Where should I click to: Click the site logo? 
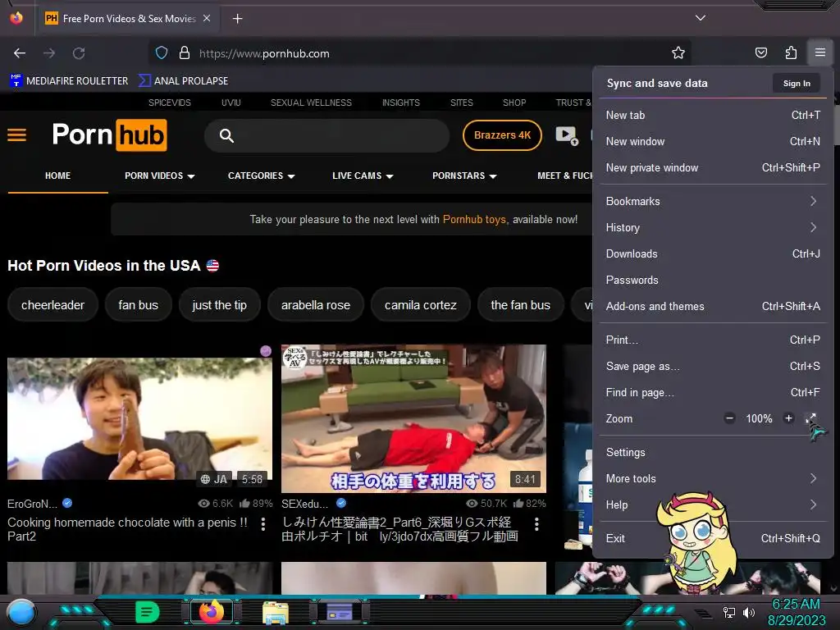[x=109, y=135]
